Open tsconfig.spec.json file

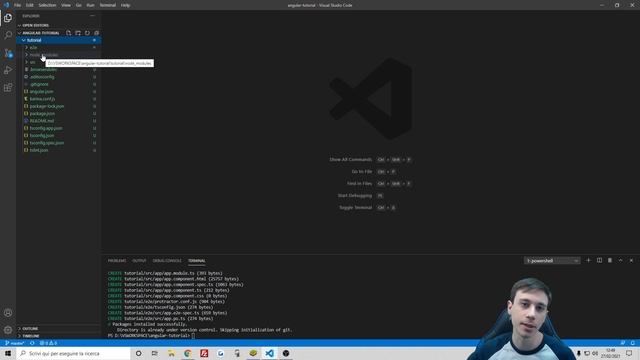[x=59, y=143]
